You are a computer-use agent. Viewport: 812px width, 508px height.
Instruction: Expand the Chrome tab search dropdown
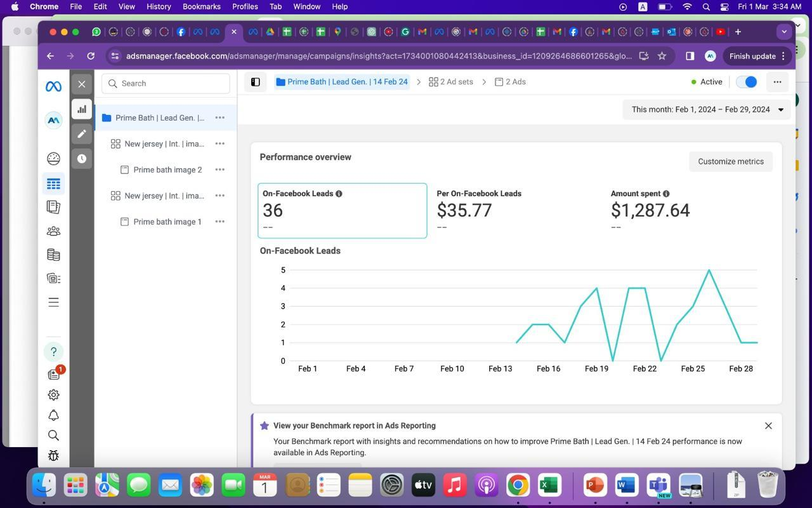[x=784, y=32]
